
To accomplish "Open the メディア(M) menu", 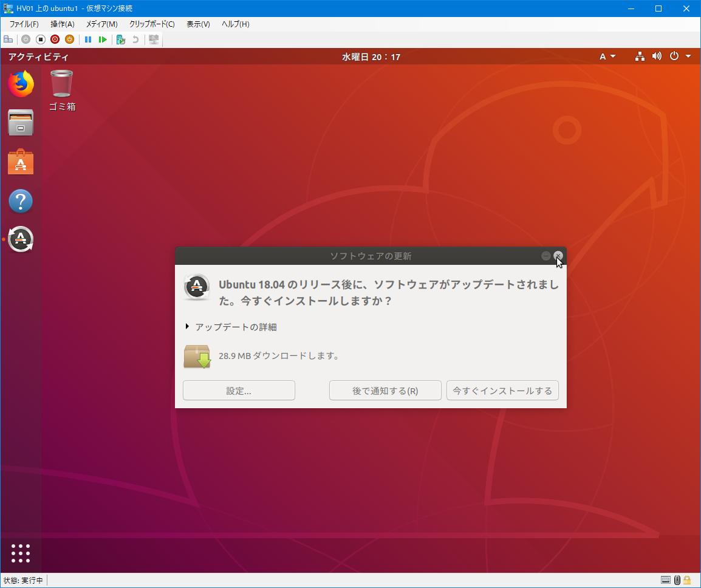I will point(101,24).
